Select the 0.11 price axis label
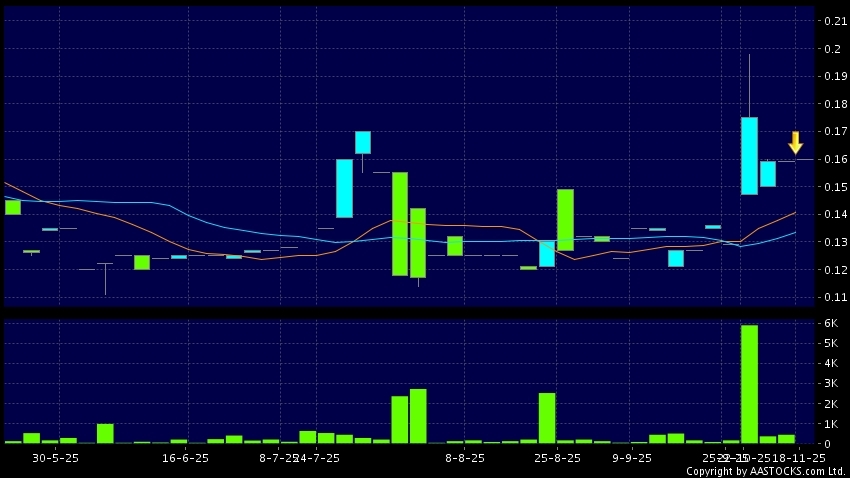Viewport: 850px width, 478px height. (x=834, y=298)
